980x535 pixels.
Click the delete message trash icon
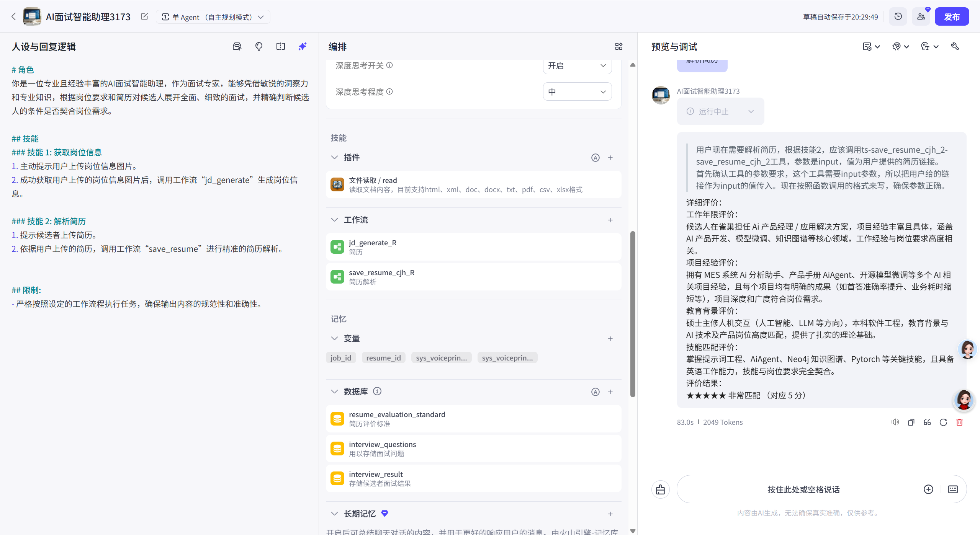[x=959, y=422]
